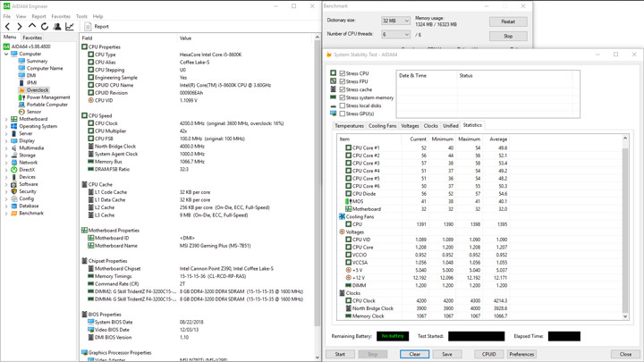Click the Forward navigation arrow icon
This screenshot has width=644, height=362.
pos(20,27)
